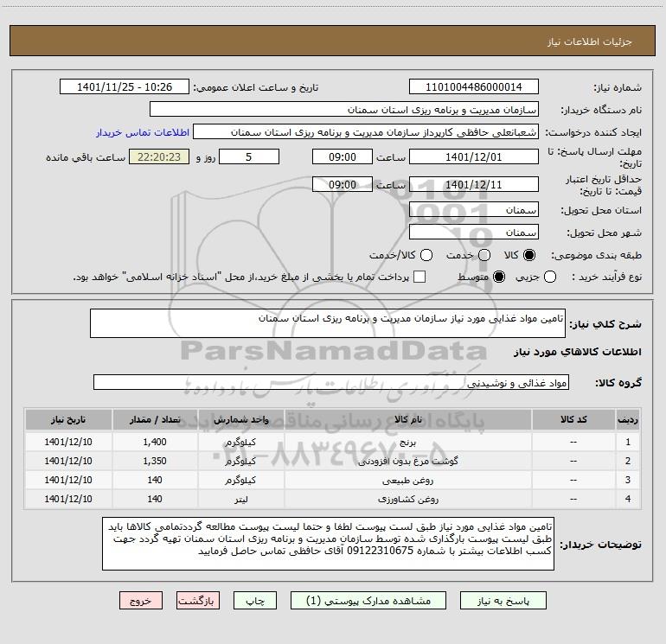Click the نام کالا column header
666x644 pixels.
point(407,419)
